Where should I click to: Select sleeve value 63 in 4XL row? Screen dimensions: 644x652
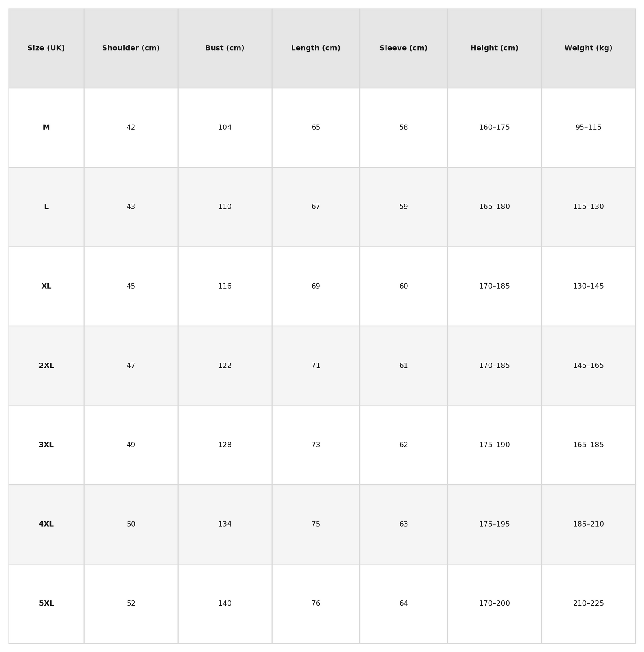coord(404,524)
